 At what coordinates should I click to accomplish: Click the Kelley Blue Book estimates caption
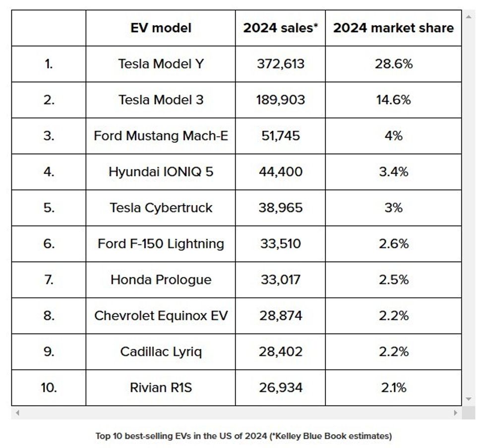[243, 436]
